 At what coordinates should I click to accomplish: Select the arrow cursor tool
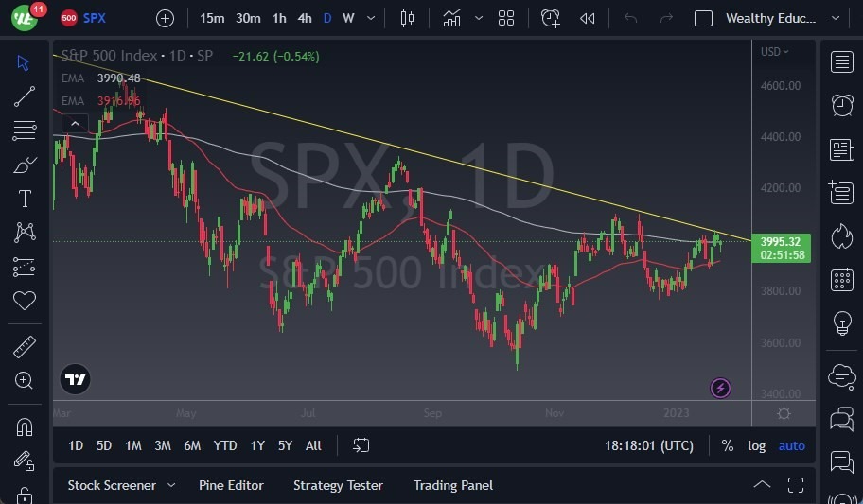click(23, 62)
